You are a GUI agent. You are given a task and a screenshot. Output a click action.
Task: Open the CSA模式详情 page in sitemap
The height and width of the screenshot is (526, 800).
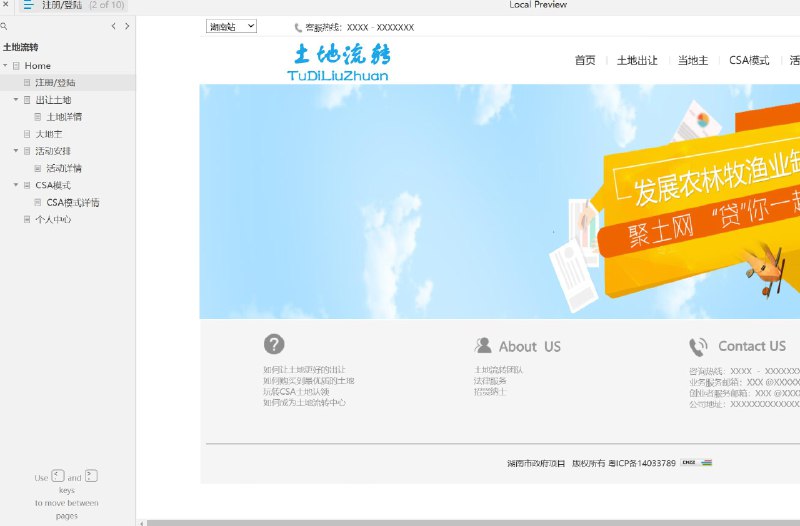click(73, 203)
